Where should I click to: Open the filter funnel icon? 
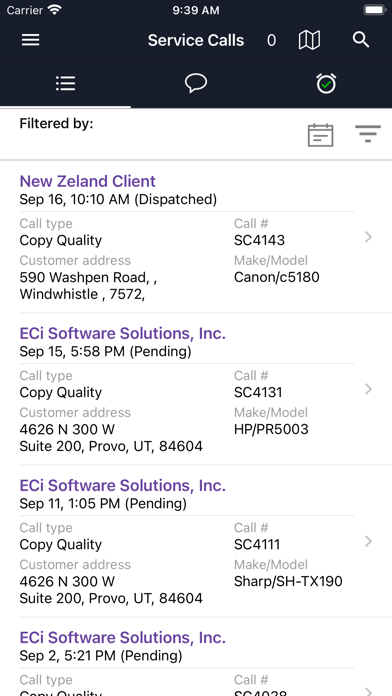point(368,134)
